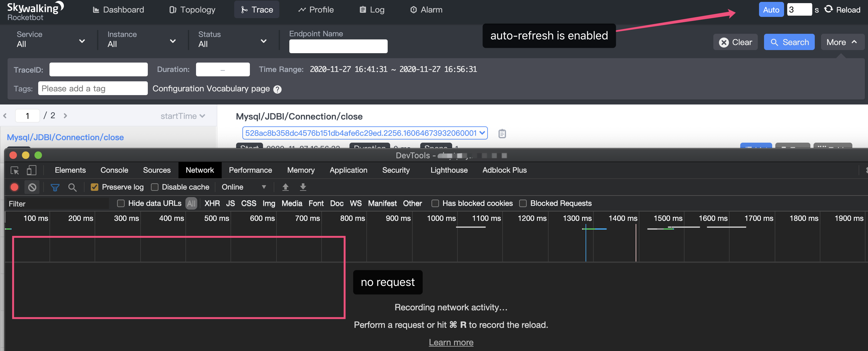Open the DevTools Console tab
The height and width of the screenshot is (351, 868).
click(x=114, y=170)
